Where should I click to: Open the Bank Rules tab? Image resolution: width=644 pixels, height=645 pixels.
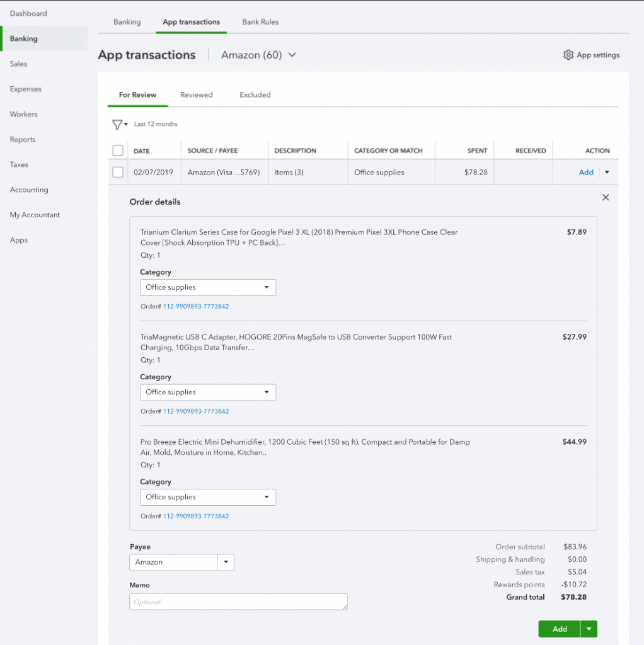tap(260, 22)
